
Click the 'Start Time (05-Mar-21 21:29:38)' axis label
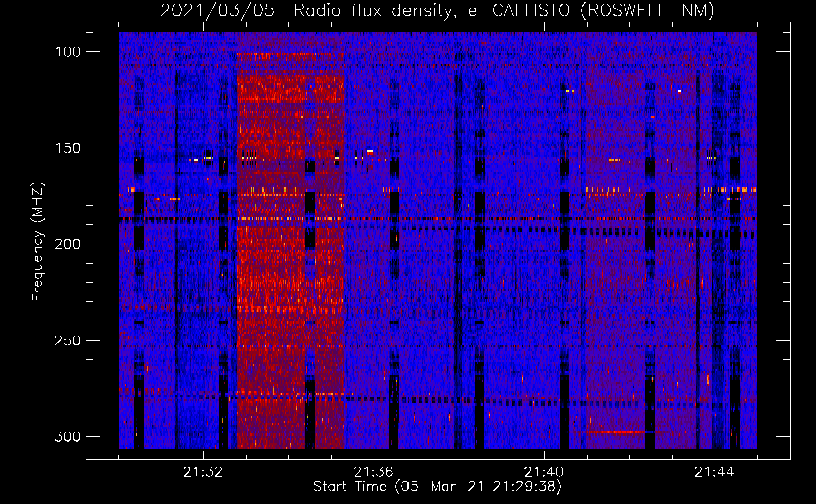437,487
